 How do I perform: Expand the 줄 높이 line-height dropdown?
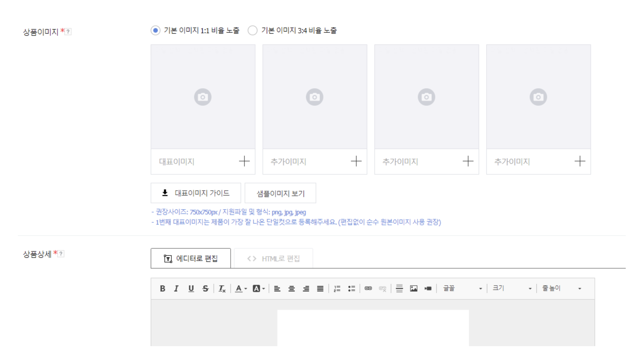(x=561, y=288)
